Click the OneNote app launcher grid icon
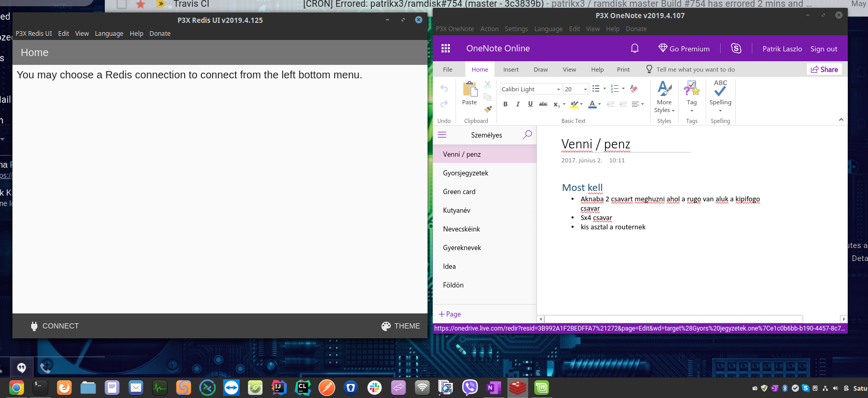 pos(446,48)
